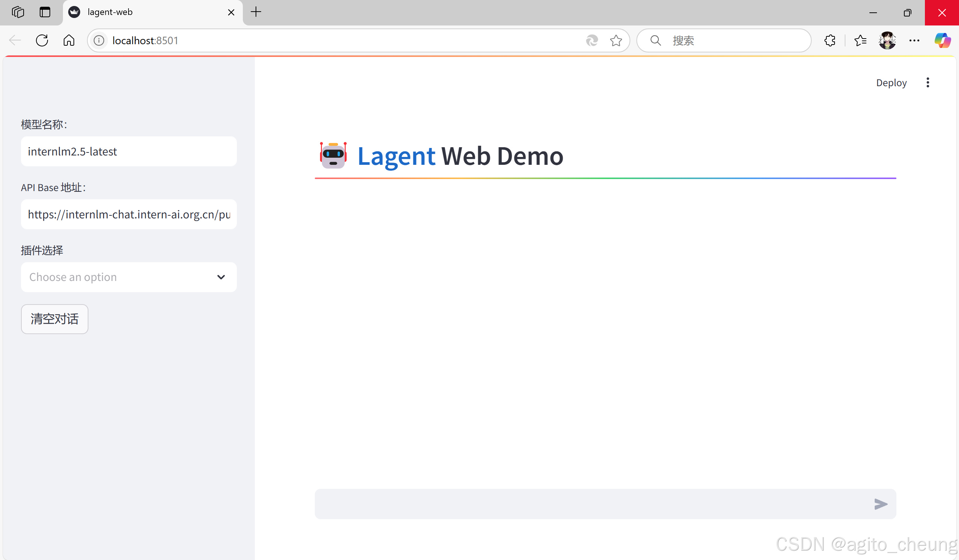Click the 模型名称 input field
Viewport: 959px width, 560px height.
click(x=129, y=151)
